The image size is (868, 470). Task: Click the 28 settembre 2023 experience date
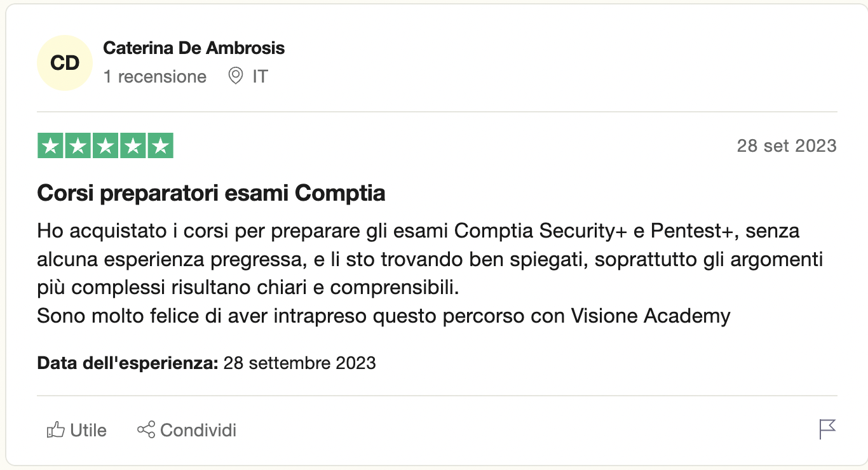coord(299,363)
